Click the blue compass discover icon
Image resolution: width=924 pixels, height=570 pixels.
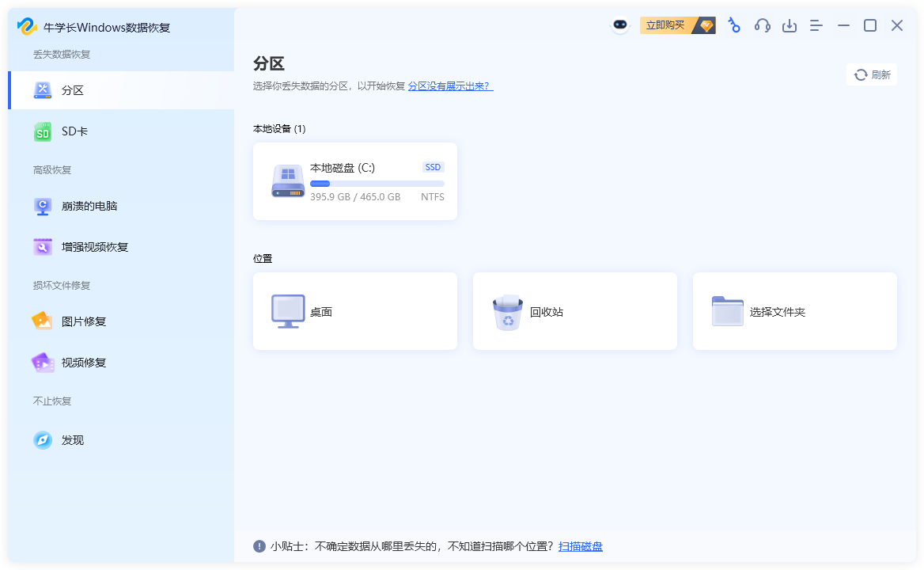point(43,439)
